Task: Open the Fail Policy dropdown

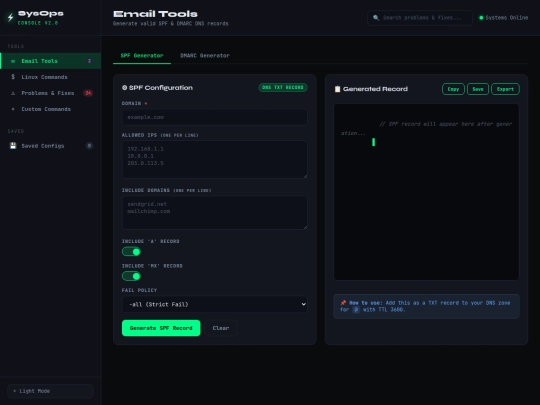Action: point(215,304)
